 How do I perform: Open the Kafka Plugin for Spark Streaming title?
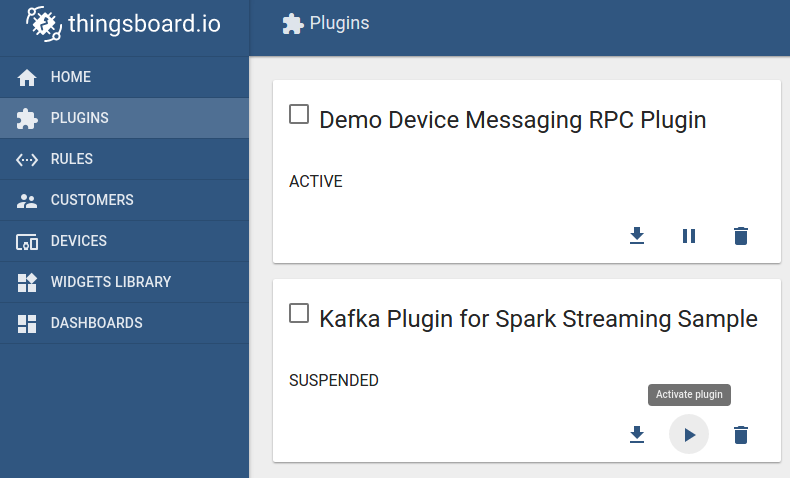(538, 319)
